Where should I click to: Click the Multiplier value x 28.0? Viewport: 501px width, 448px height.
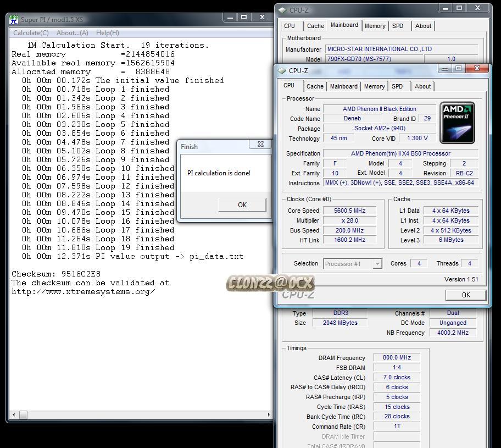[x=349, y=220]
